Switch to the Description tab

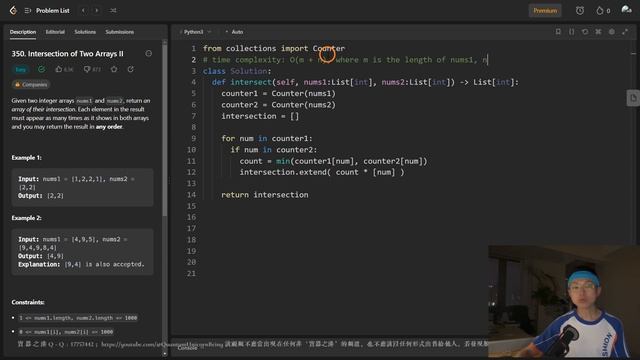pos(23,32)
